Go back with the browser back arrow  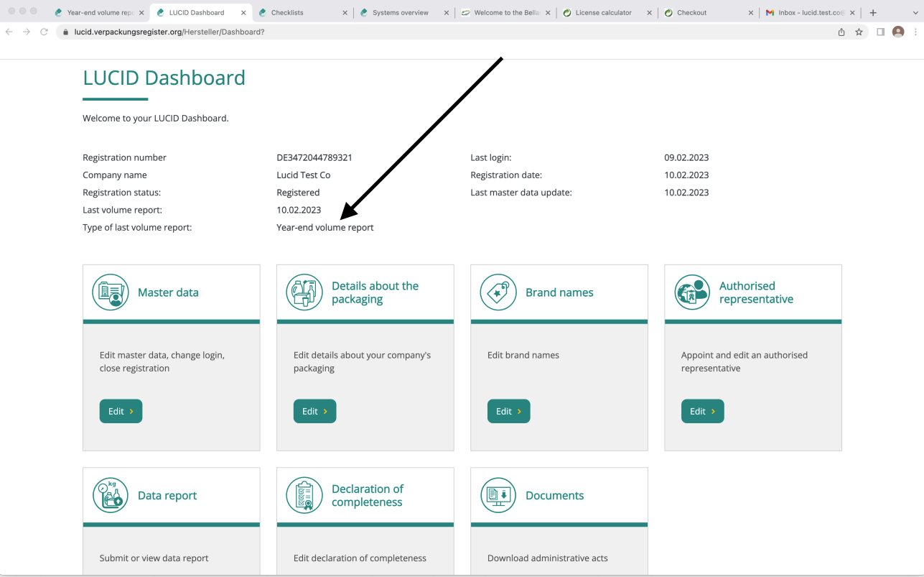(9, 32)
